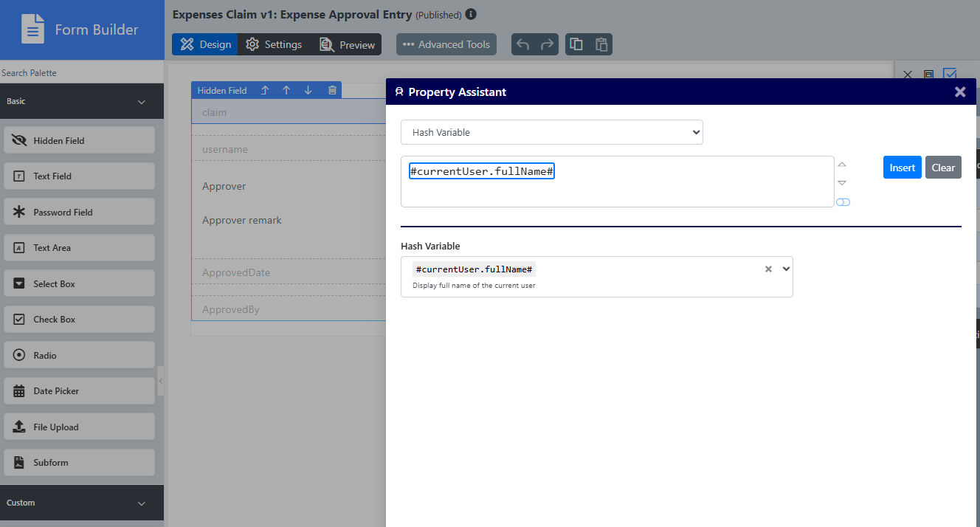The width and height of the screenshot is (980, 527).
Task: Expand the Custom palette section
Action: tap(142, 503)
